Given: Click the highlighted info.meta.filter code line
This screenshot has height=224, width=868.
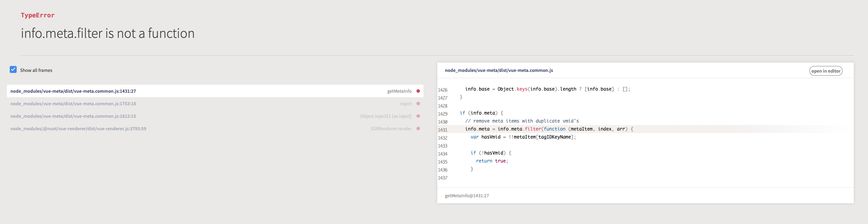Looking at the screenshot, I should click(x=549, y=129).
